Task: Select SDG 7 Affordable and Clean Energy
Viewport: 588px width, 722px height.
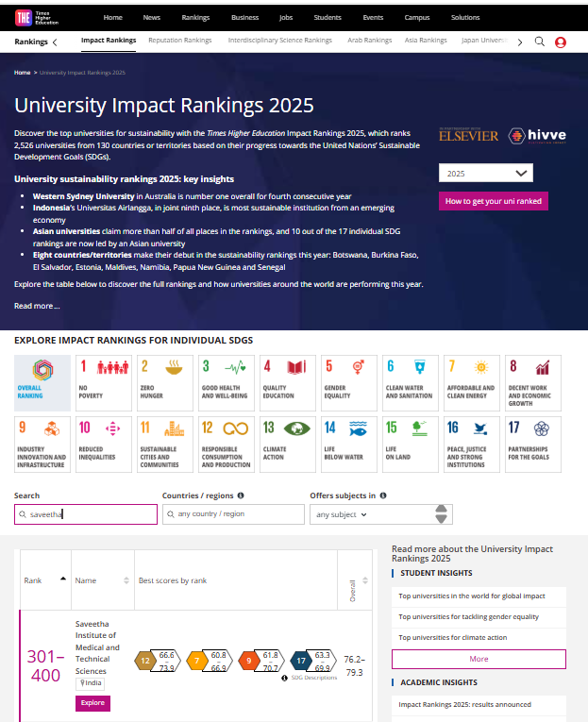Action: point(470,382)
